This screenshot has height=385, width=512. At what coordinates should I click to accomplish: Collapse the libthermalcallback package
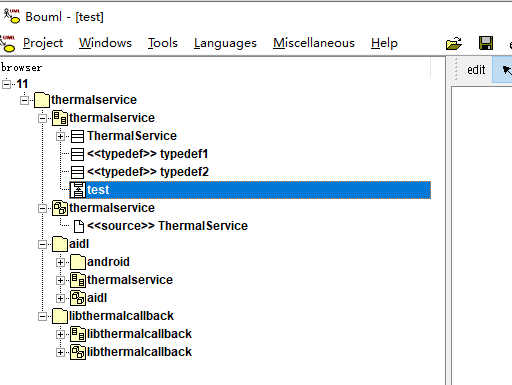click(x=42, y=316)
